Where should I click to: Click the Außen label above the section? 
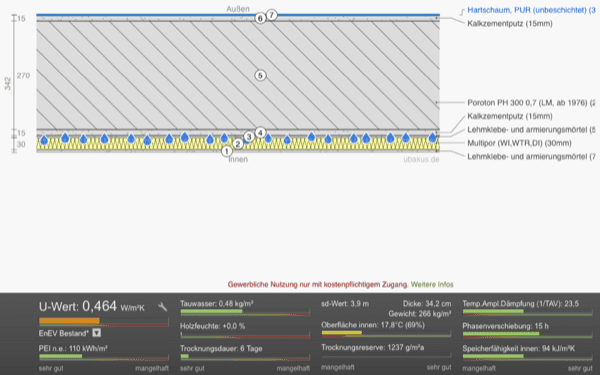[x=238, y=8]
